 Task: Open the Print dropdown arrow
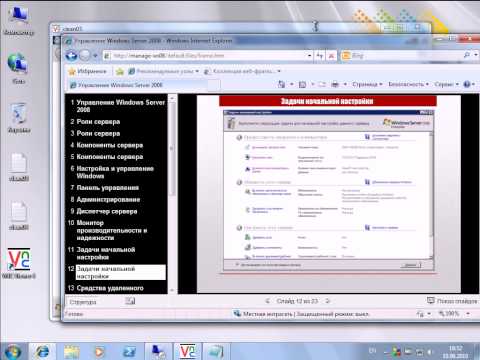click(x=345, y=85)
